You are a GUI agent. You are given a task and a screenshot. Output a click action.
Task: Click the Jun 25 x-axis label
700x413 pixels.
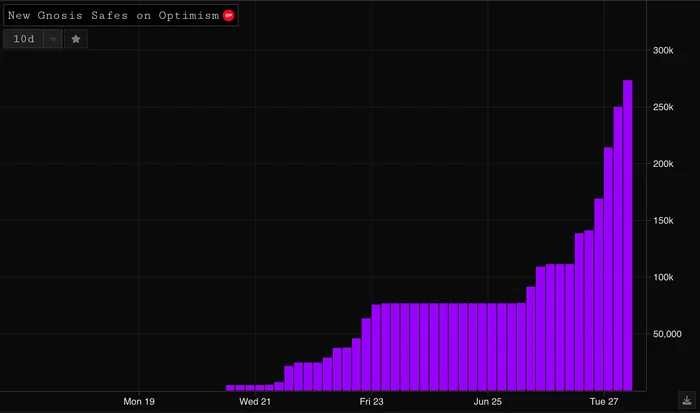(x=488, y=401)
